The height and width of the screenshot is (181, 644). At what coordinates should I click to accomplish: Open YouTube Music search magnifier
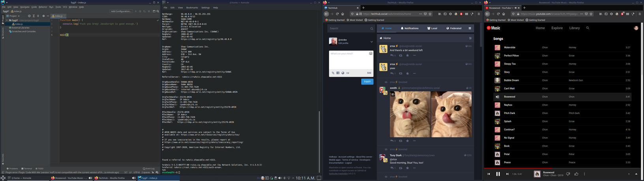tap(588, 28)
